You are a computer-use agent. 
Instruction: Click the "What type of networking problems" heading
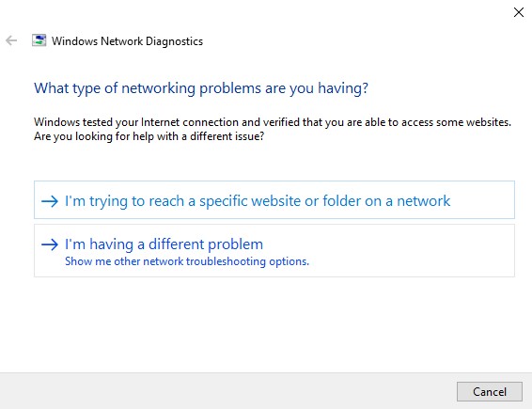pos(201,88)
